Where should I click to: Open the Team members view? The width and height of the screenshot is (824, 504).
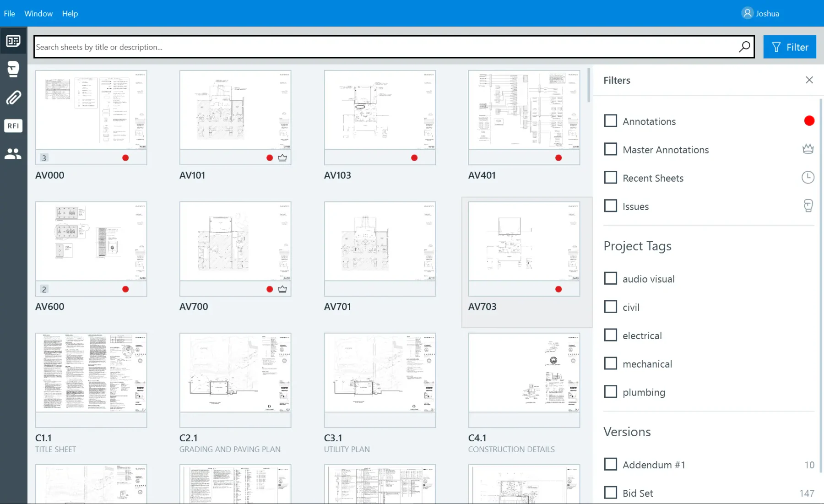click(13, 154)
